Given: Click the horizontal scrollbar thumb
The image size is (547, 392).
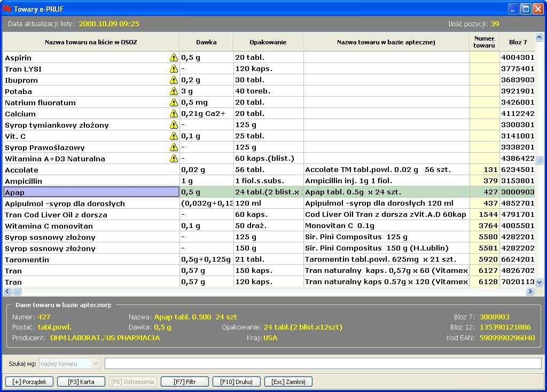Looking at the screenshot, I should (x=17, y=291).
